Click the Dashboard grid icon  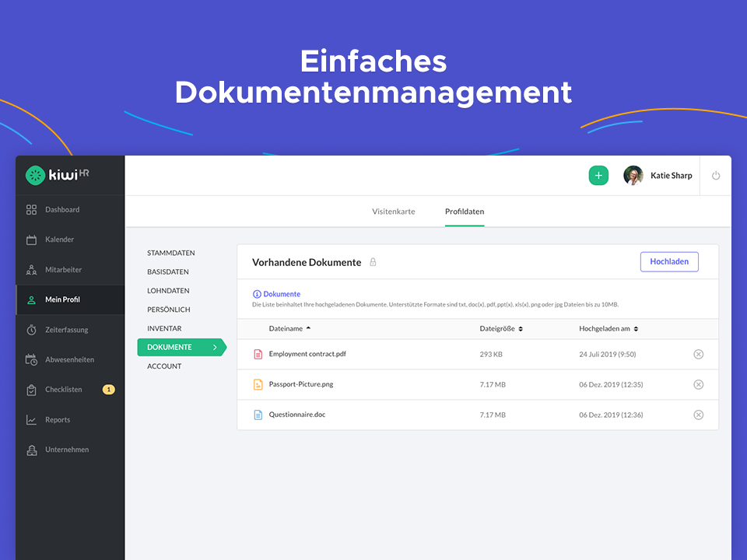pyautogui.click(x=31, y=209)
